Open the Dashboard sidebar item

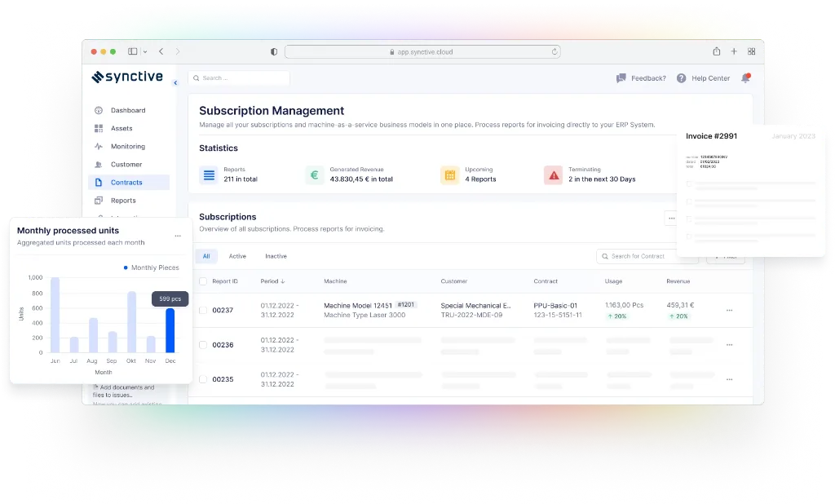point(128,110)
